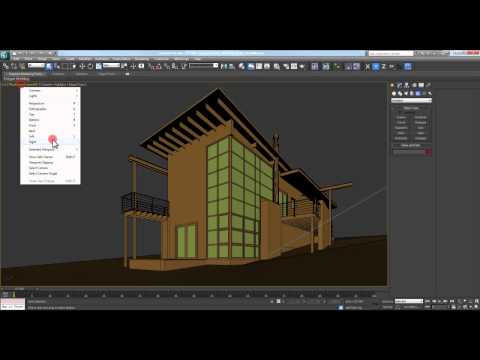Activate the Select Object tool
Screen dimensions: 480x360
(49, 67)
